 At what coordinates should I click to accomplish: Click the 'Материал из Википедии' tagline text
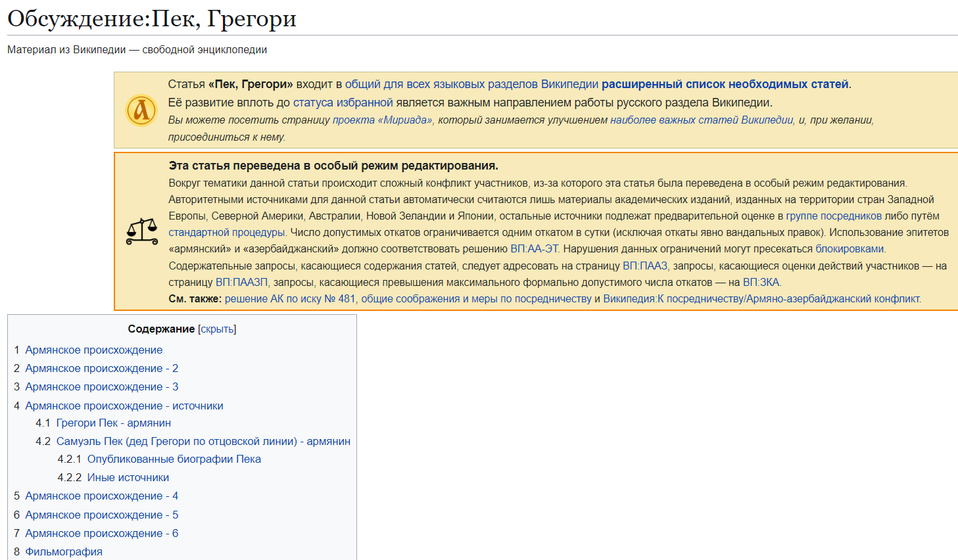point(137,50)
